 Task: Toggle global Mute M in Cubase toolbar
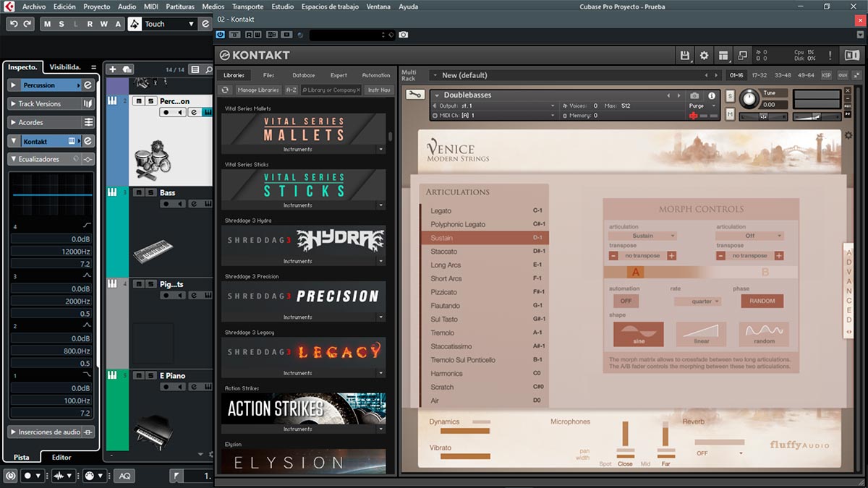click(48, 24)
